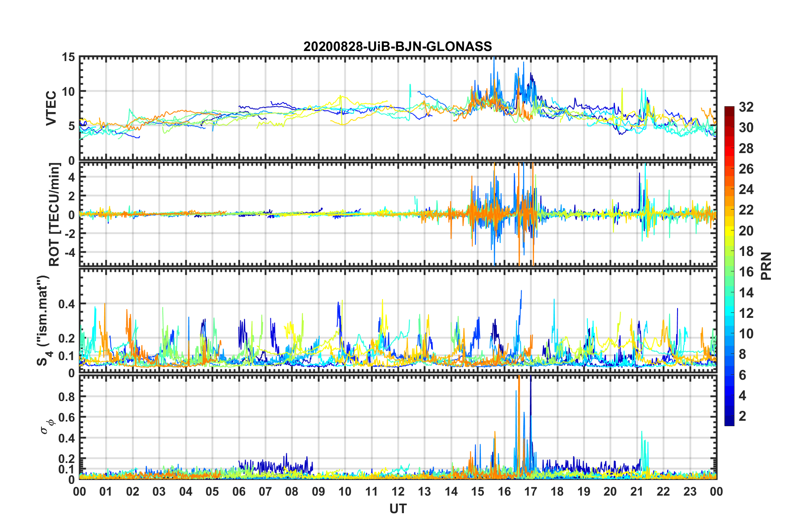This screenshot has width=796, height=532.
Task: Click VTEC axis tick label 15
Action: (68, 57)
